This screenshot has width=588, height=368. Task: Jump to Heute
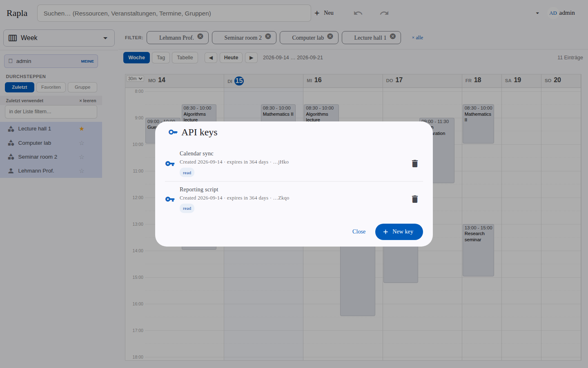pos(231,58)
